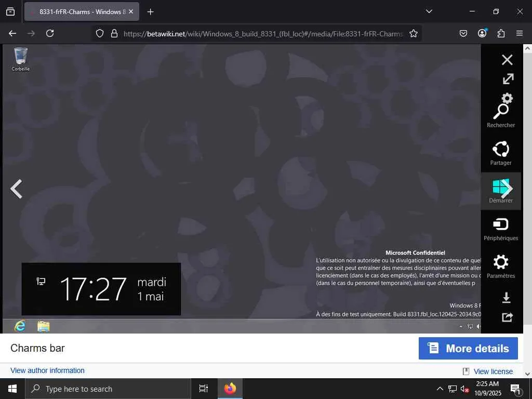This screenshot has width=532, height=399.
Task: Open Task View on the taskbar
Action: click(x=204, y=389)
